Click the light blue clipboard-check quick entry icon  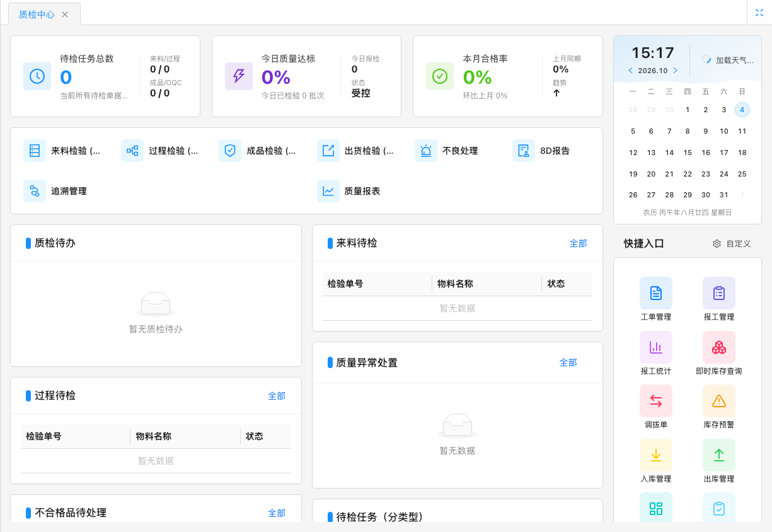[x=719, y=507]
